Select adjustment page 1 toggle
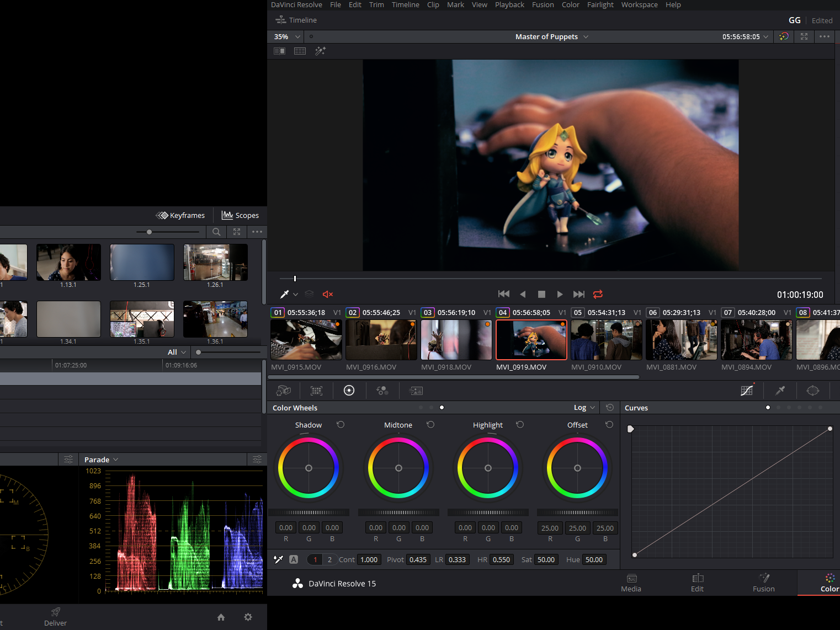The height and width of the screenshot is (630, 840). pyautogui.click(x=315, y=559)
